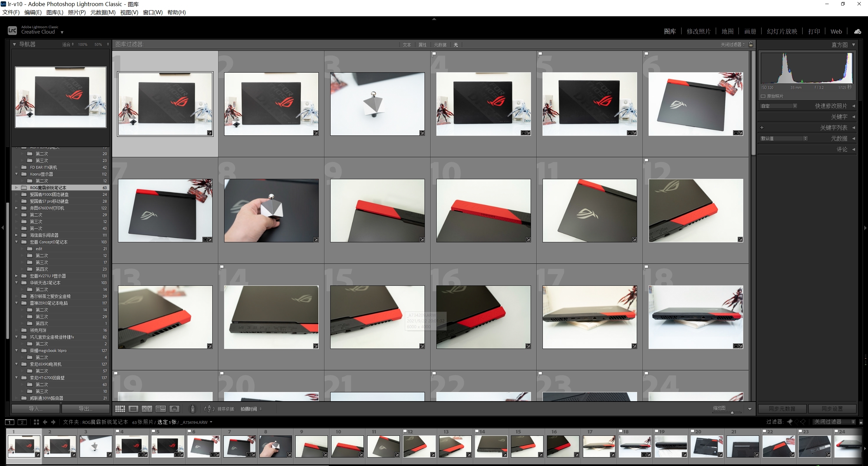The height and width of the screenshot is (466, 868).
Task: Toggle the 原始照片 checkbox
Action: click(x=763, y=96)
